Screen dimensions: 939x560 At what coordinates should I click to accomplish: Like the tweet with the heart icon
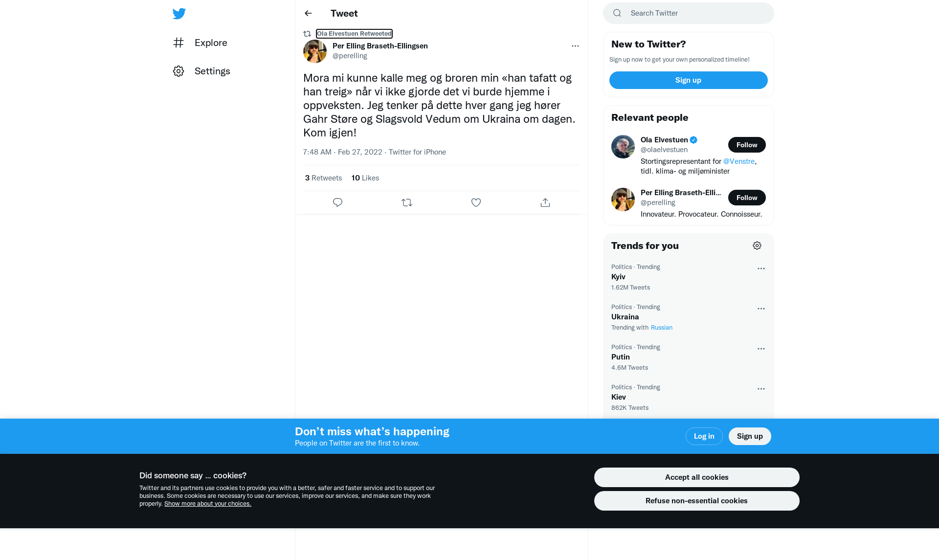[x=476, y=202]
